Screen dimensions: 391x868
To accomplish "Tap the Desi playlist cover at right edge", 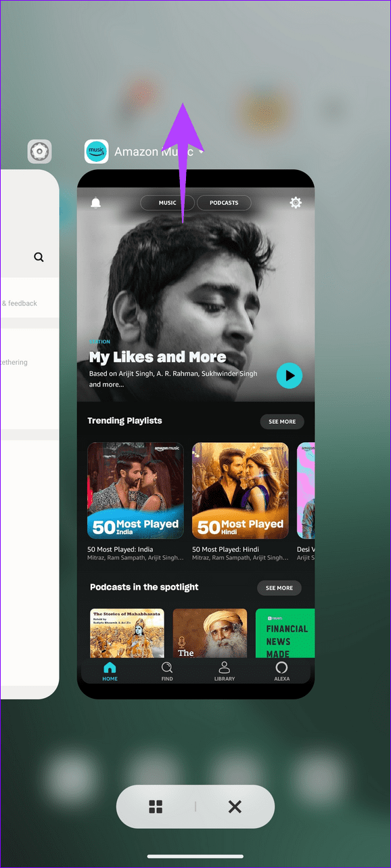I will coord(306,490).
